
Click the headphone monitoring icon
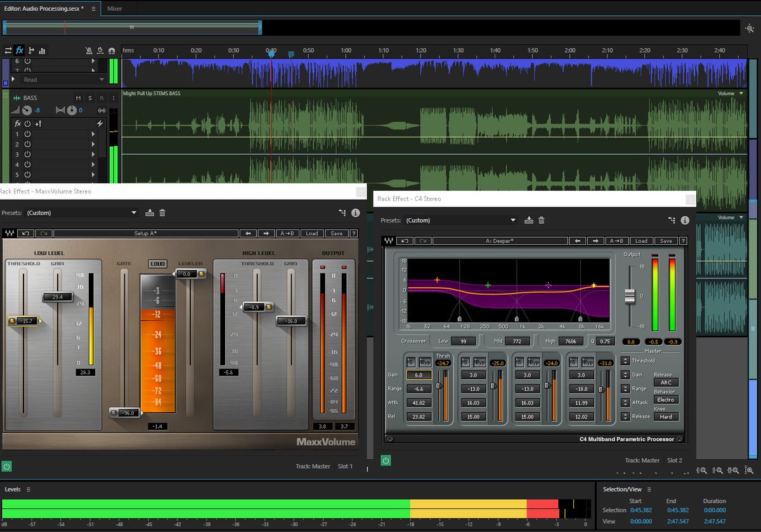[112, 51]
